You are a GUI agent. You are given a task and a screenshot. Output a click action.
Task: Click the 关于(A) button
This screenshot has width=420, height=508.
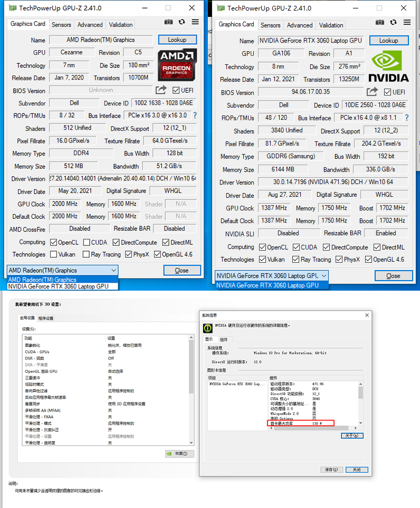coord(352,436)
